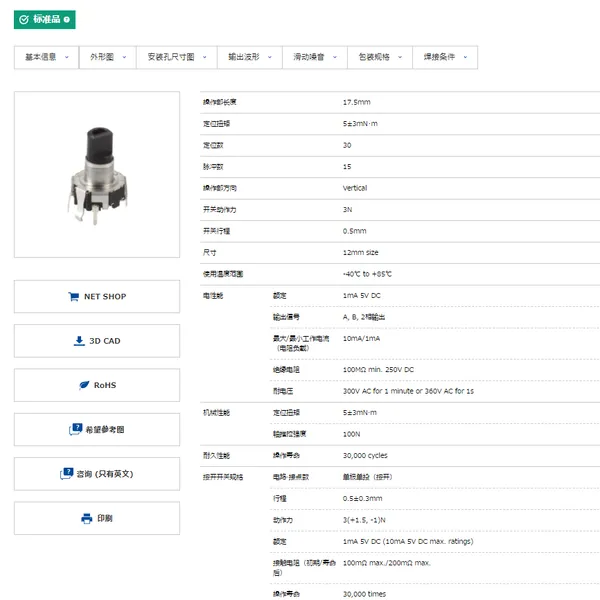Select the A, B, 2相输出 value
600x600 pixels.
tap(364, 317)
